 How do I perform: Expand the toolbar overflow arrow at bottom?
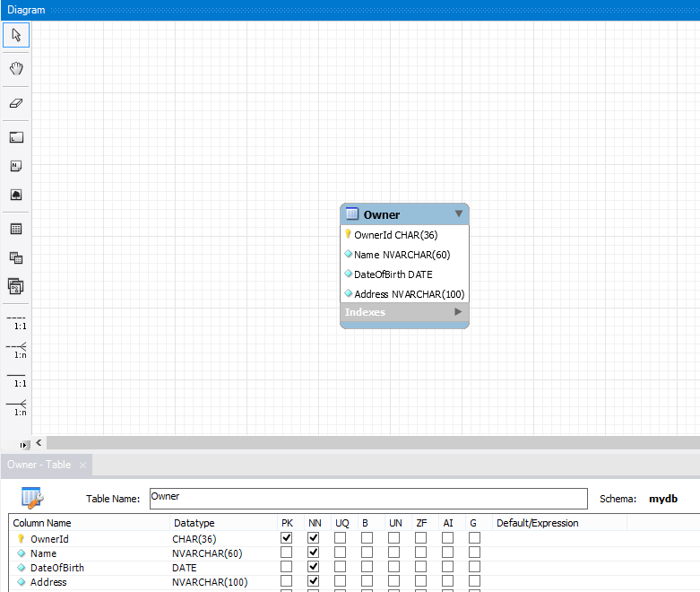click(23, 444)
